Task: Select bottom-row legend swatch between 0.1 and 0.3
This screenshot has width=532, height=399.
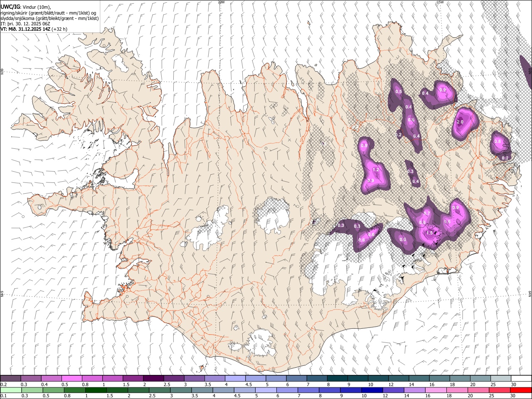Action: click(x=10, y=390)
